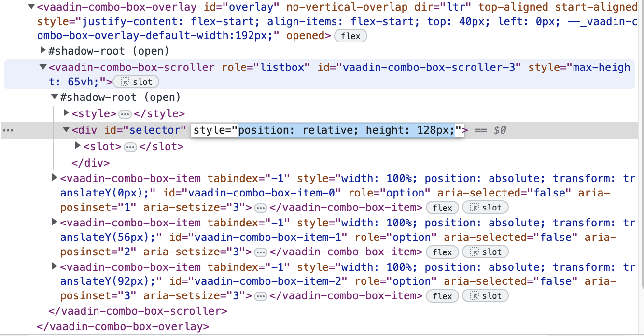
Task: Expand the vaadin-combo-box-item-1 node
Action: pyautogui.click(x=55, y=222)
